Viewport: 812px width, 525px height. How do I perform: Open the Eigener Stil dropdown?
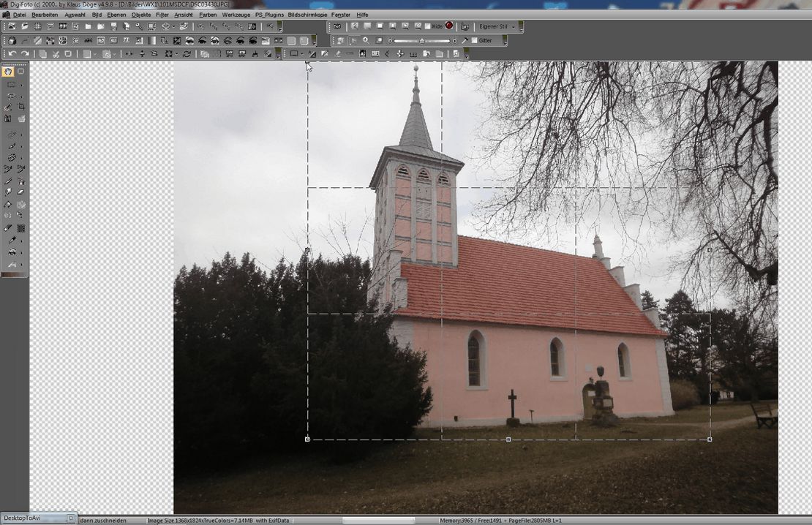pyautogui.click(x=513, y=26)
